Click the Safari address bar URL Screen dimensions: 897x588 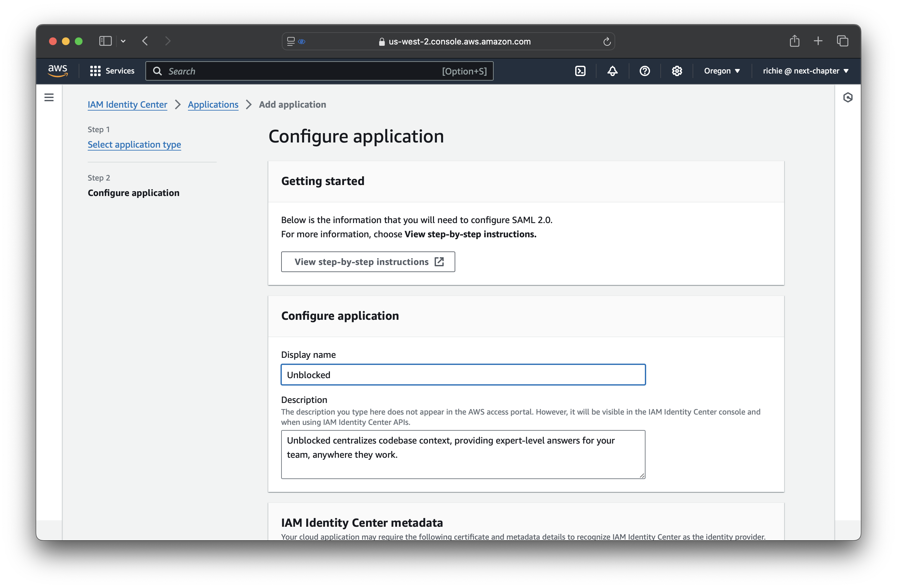point(459,42)
